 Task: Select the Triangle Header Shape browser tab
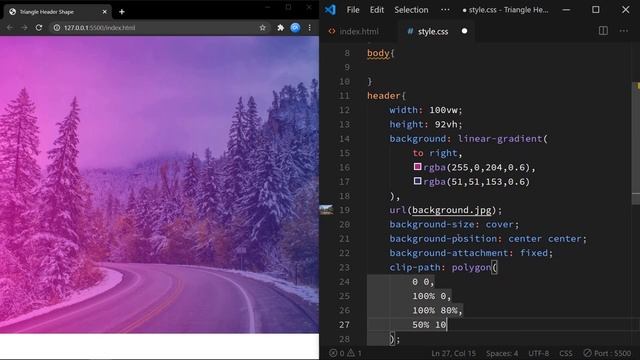[58, 12]
